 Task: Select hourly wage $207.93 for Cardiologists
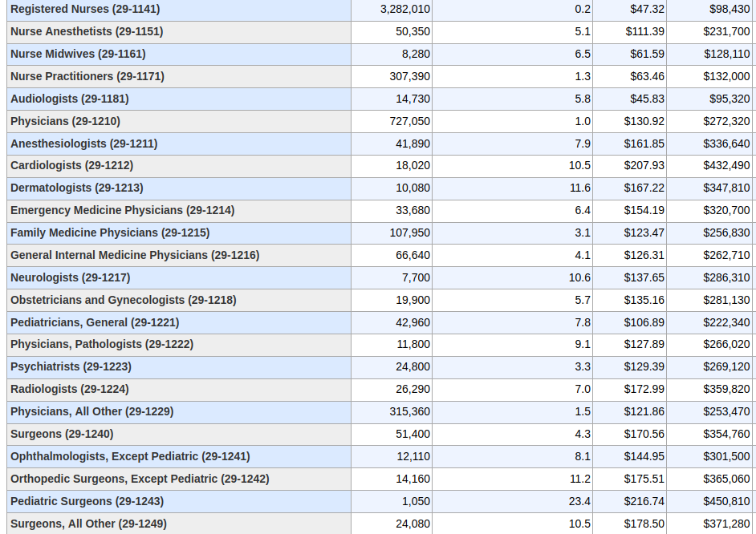(644, 166)
